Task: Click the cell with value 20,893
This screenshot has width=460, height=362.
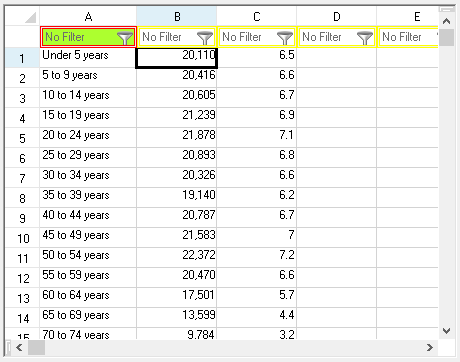Action: pos(177,158)
